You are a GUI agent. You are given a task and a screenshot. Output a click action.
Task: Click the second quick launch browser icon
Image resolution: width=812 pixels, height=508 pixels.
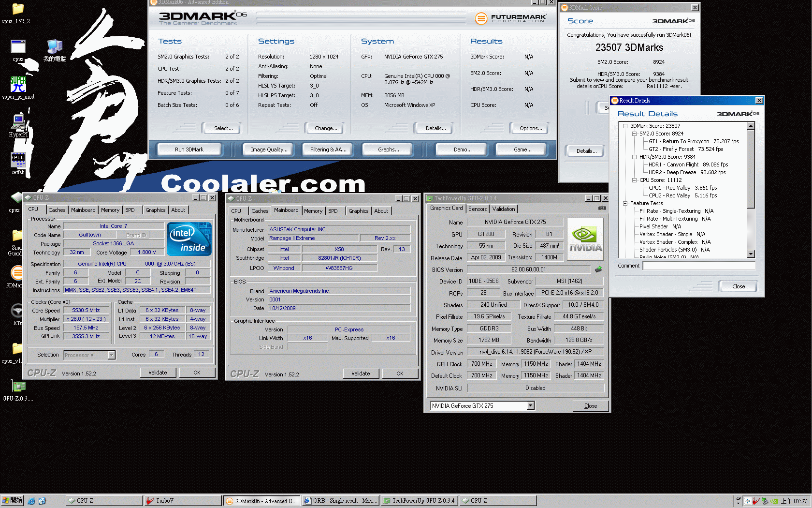point(42,501)
